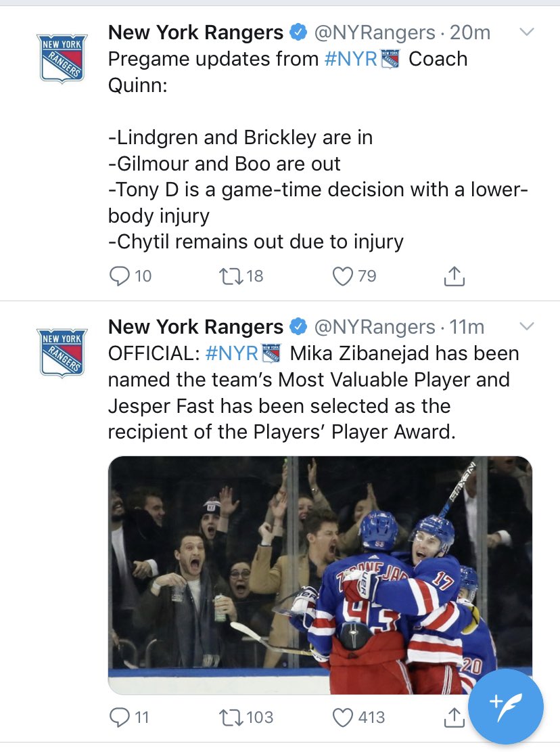The image size is (560, 752).
Task: View the goal celebration photo
Action: (x=320, y=575)
